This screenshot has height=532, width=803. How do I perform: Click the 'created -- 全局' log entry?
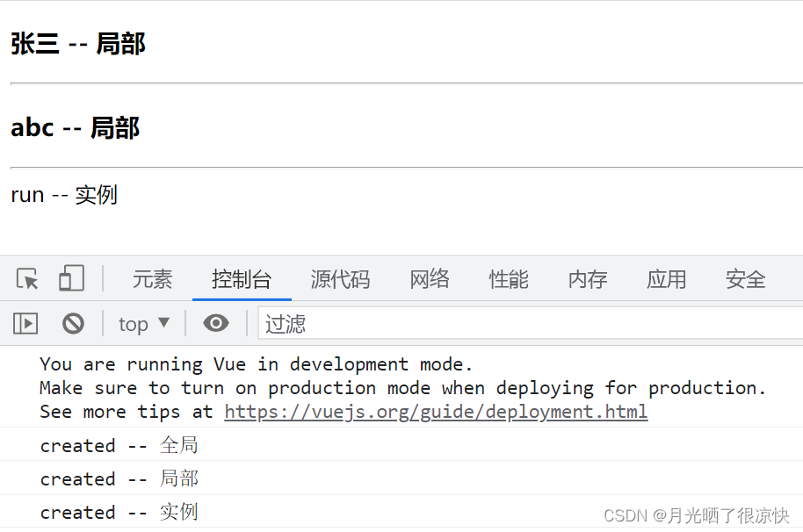[119, 445]
